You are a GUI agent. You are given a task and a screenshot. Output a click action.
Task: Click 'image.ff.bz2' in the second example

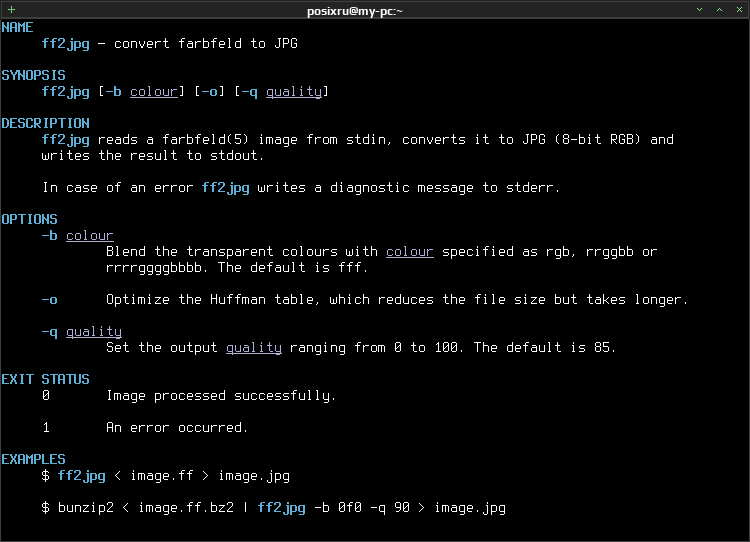coord(186,508)
